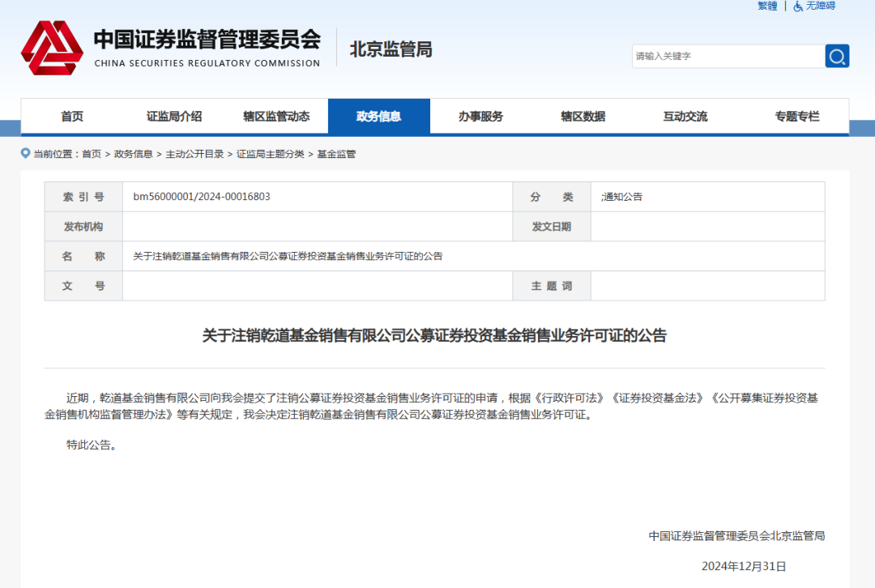Open the 互动交流 navigation tab
The width and height of the screenshot is (875, 588).
point(685,116)
